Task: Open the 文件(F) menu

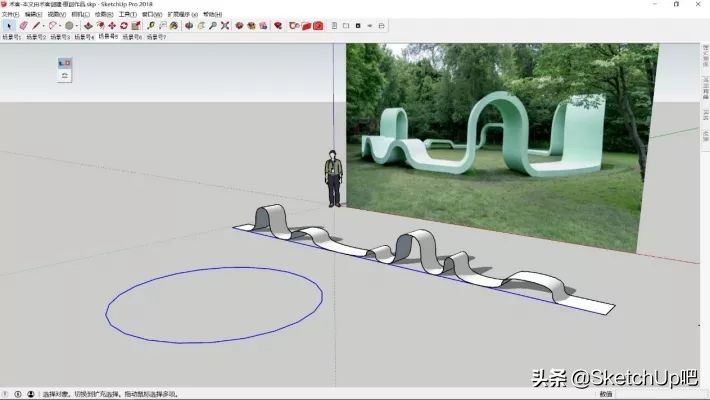Action: point(10,15)
